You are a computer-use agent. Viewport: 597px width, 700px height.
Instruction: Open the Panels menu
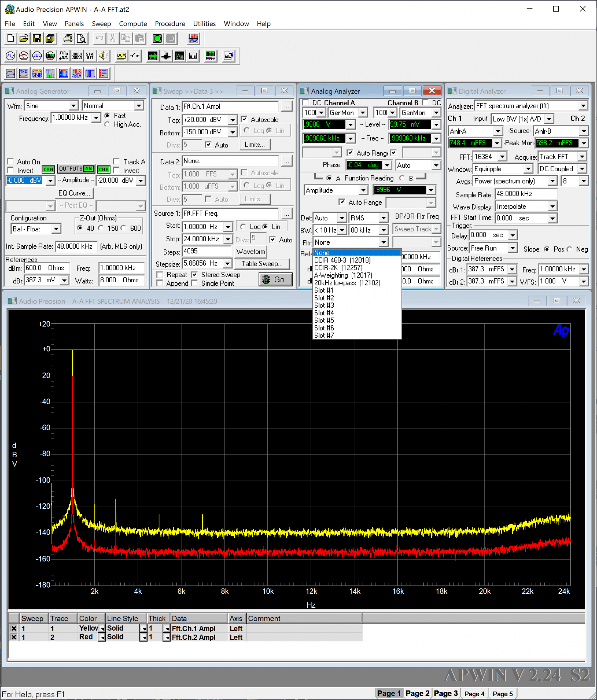point(74,24)
